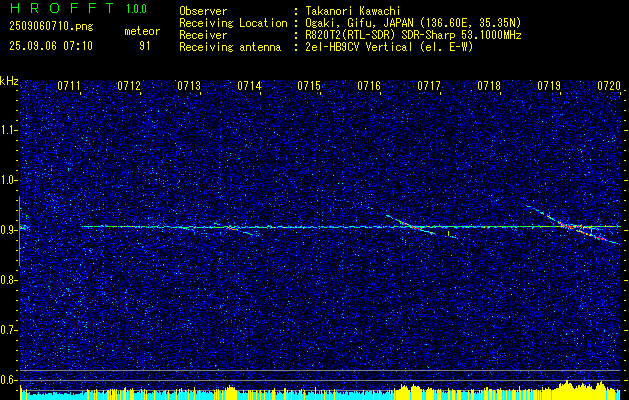Click the Ogaki, Gifu, JAPAN location value
The height and width of the screenshot is (400, 629).
click(x=413, y=23)
